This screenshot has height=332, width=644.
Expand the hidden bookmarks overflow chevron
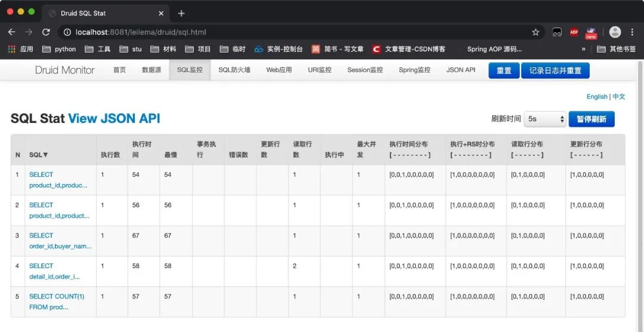583,49
